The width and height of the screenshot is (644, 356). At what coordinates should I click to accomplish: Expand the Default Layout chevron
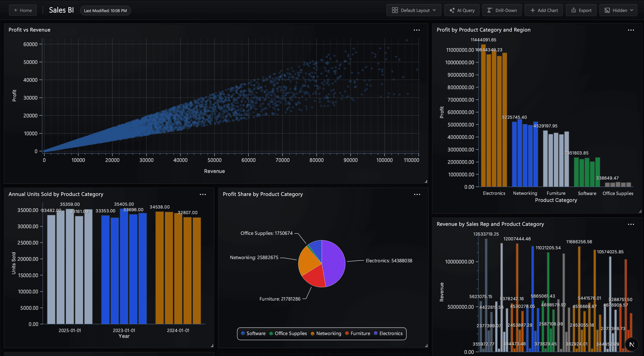point(434,10)
